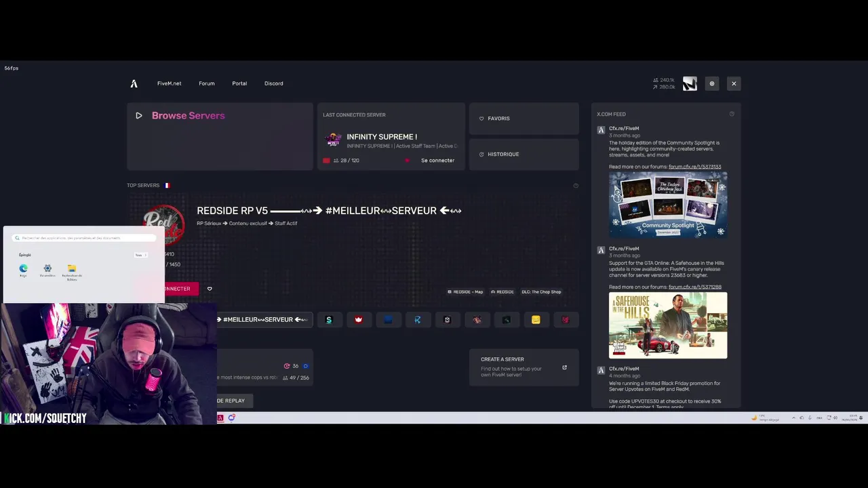Click the info icon in X.COM FEED header
Image resolution: width=868 pixels, height=488 pixels.
[x=732, y=114]
